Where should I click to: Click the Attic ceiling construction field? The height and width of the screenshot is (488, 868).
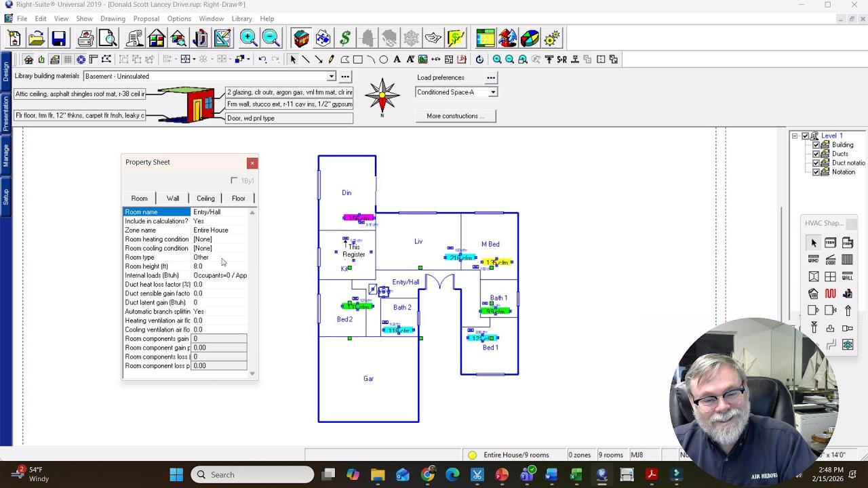[80, 94]
